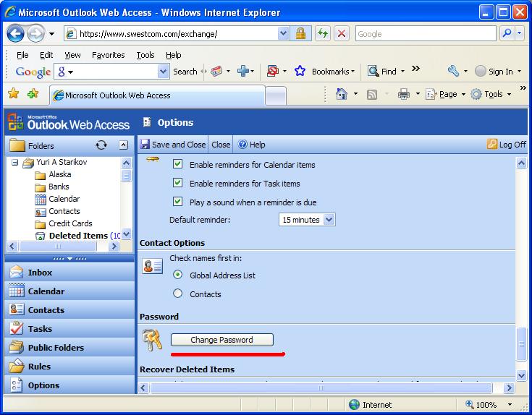532x415 pixels.
Task: Click the Save and Close floppy disk icon
Action: pyautogui.click(x=145, y=145)
